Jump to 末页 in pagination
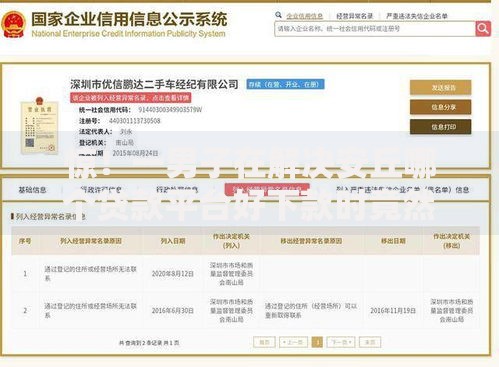Screen dimensions: 499x367 point(370,342)
